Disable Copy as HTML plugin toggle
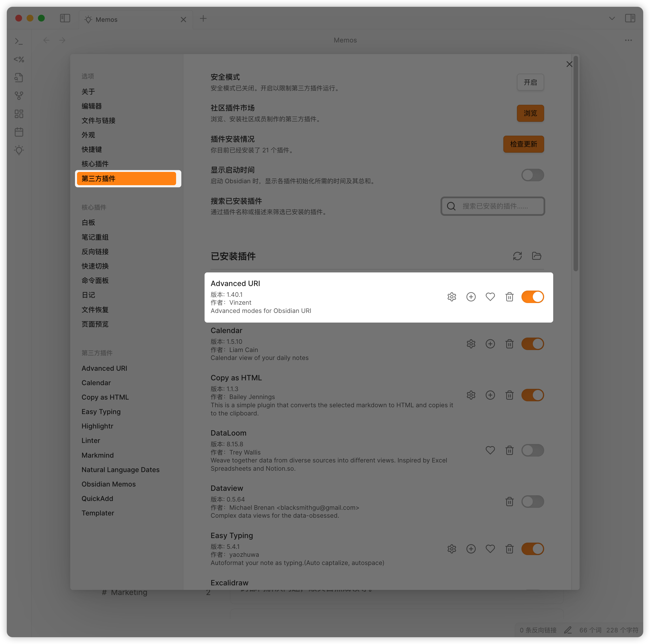 point(532,395)
